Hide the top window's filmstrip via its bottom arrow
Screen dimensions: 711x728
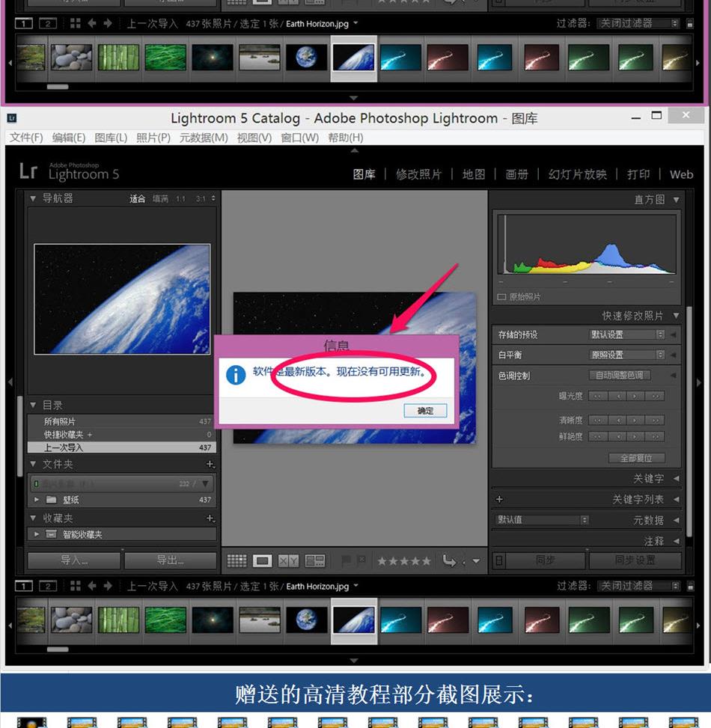[x=354, y=98]
